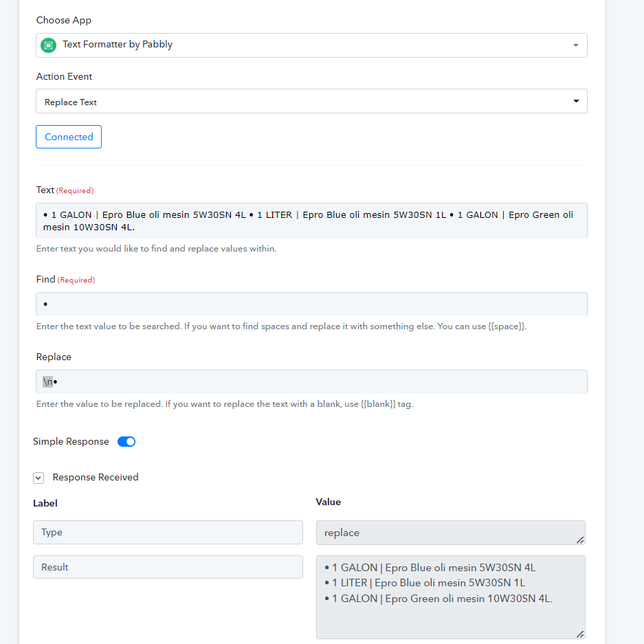Grab the resize handle of the 'replace' value box

(581, 540)
